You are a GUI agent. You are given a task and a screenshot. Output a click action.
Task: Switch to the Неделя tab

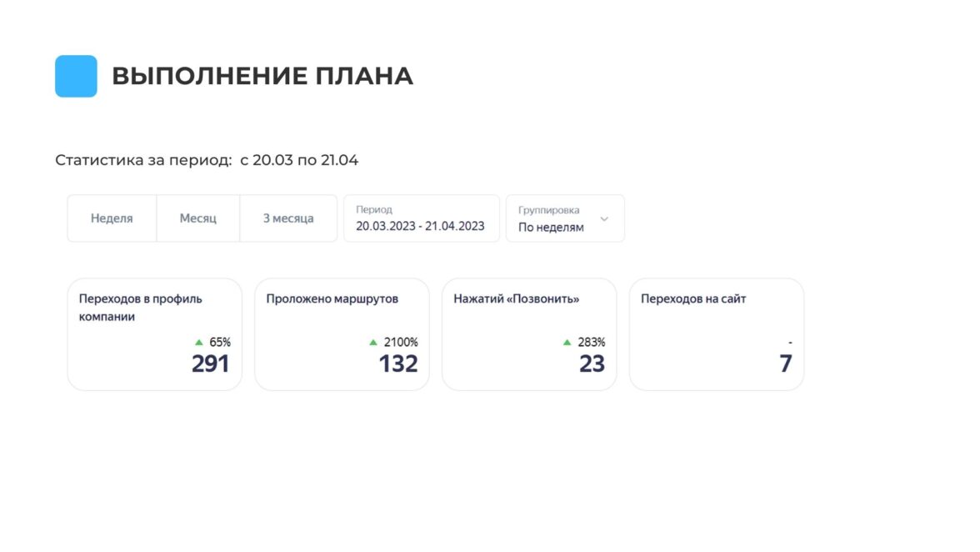tap(112, 218)
